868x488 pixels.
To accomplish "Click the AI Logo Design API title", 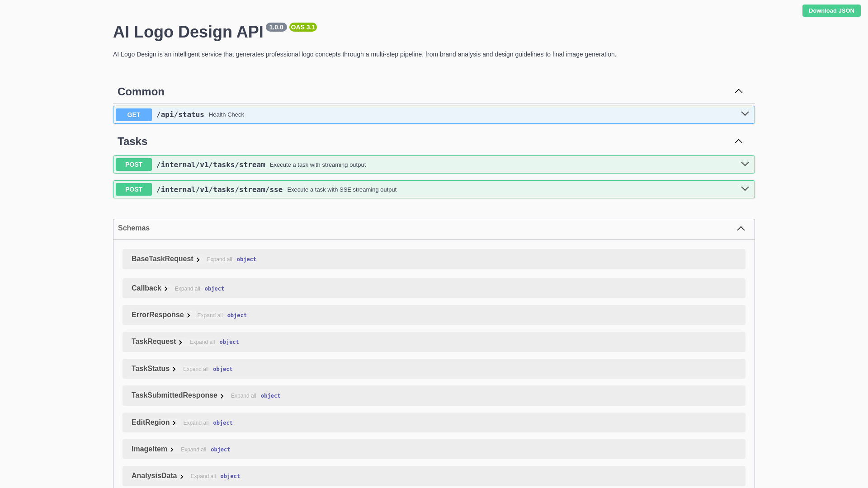I will pyautogui.click(x=188, y=32).
